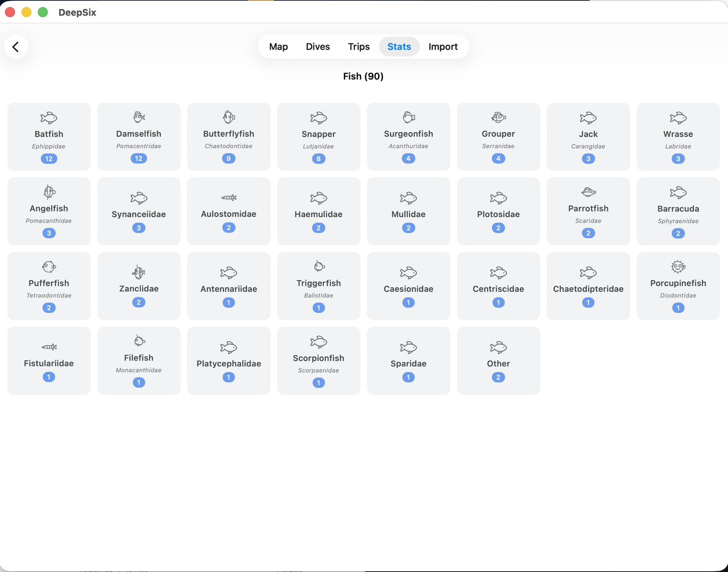This screenshot has height=572, width=728.
Task: Click the Angelfish icon
Action: [49, 192]
